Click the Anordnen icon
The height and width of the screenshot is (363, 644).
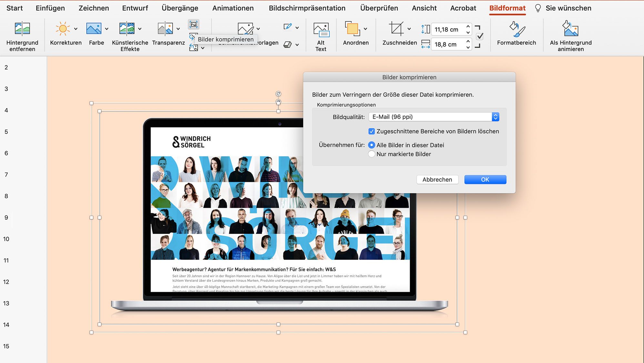click(352, 29)
